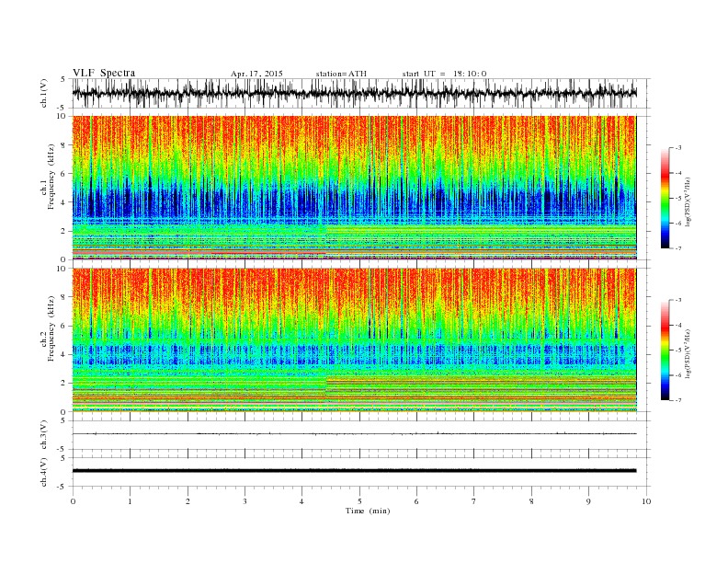The height and width of the screenshot is (563, 728).
Task: Click the time axis tick label "4"
Action: click(x=301, y=501)
